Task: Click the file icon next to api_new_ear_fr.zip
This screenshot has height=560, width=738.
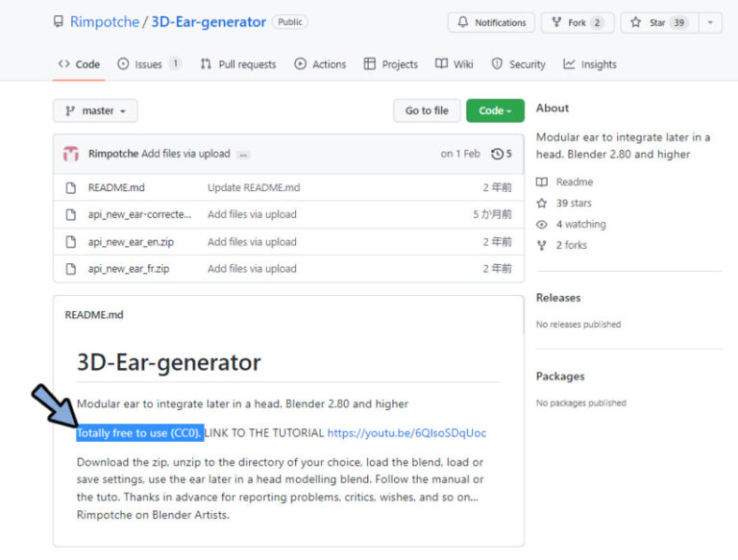Action: (70, 269)
